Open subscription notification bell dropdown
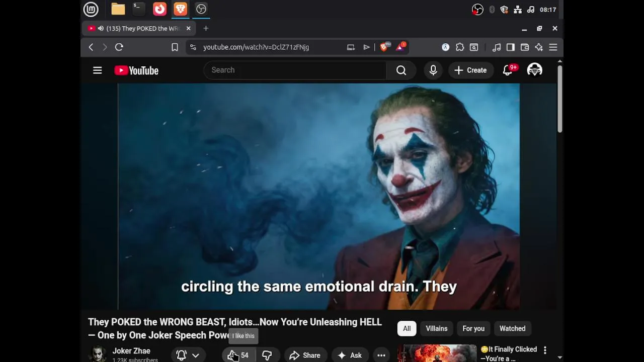The height and width of the screenshot is (362, 644). 188,355
